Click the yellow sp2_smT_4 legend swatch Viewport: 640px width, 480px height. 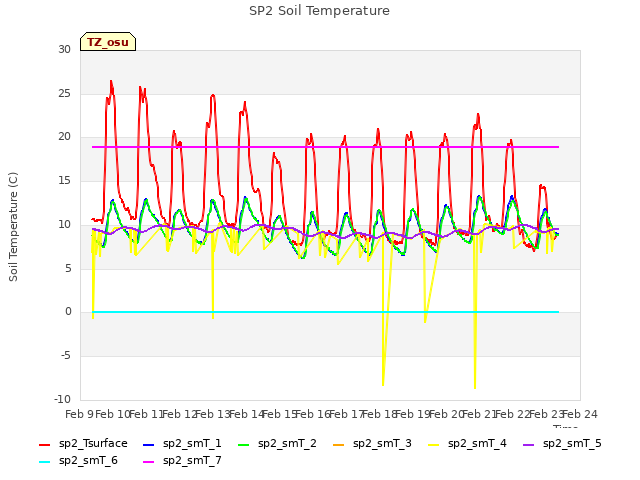coord(433,444)
